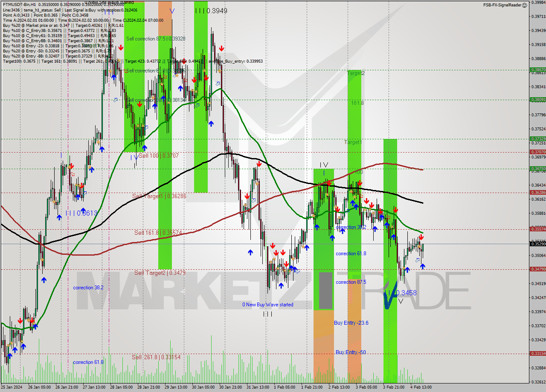Screen dimensions: 546x392
Task: Click the 'Buy %20 @ Entry -50: 0.33245' line
Action: tap(58, 51)
